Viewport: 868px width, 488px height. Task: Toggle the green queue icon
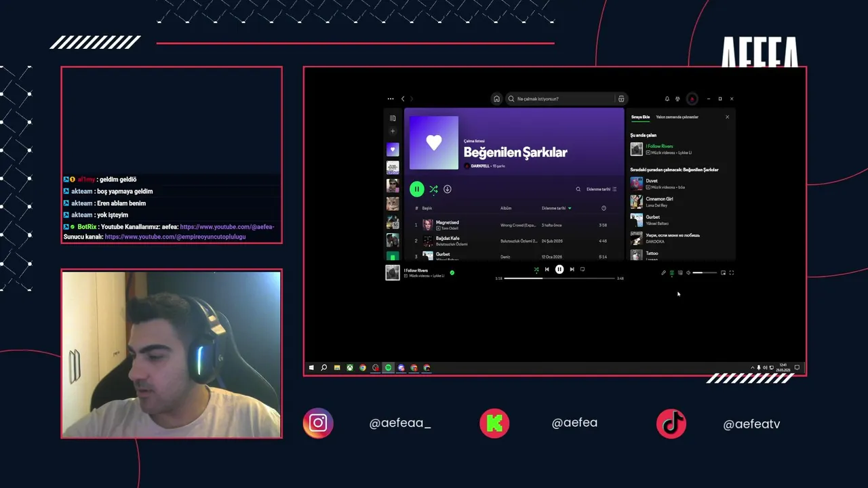(x=671, y=272)
